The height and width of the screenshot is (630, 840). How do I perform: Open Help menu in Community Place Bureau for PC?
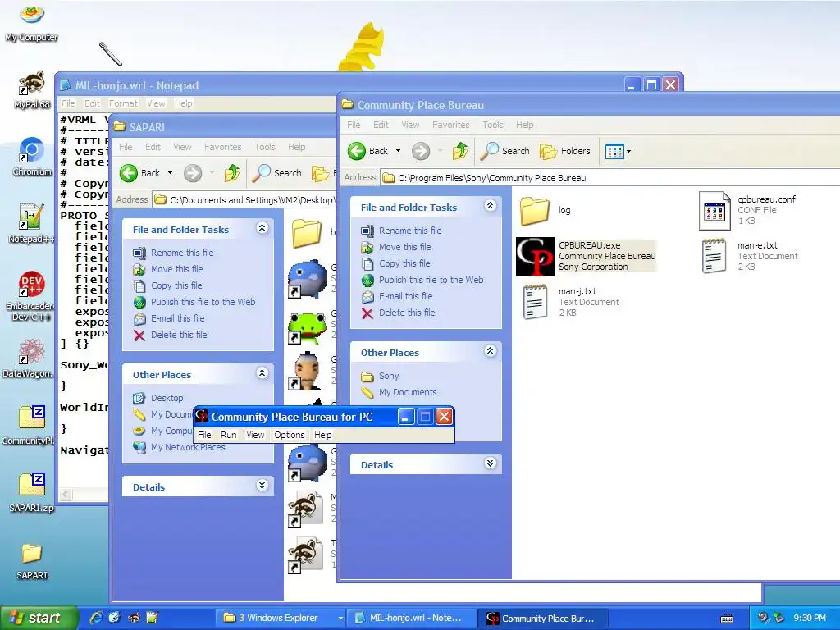click(x=322, y=435)
